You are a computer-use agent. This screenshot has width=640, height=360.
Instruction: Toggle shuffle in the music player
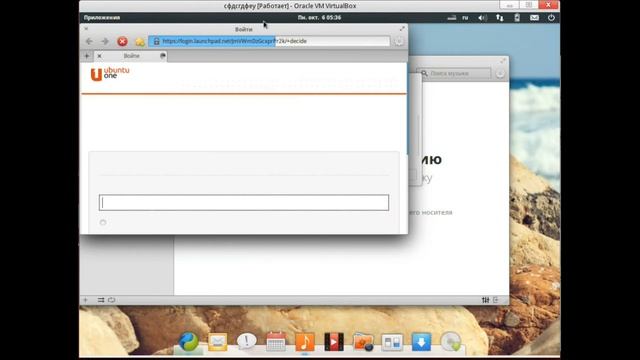100,300
